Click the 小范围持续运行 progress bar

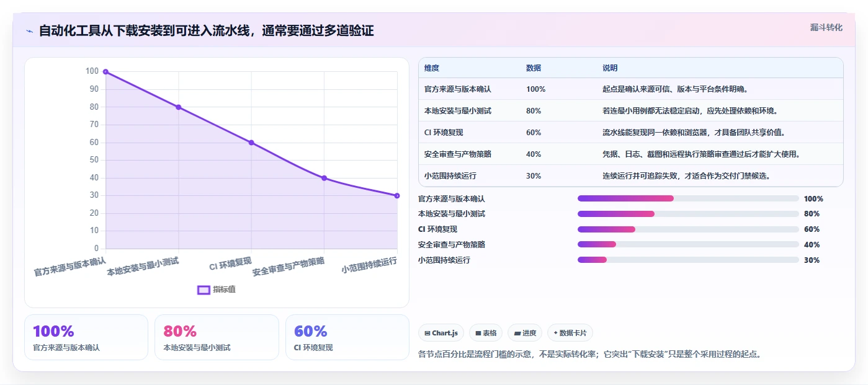pos(688,260)
